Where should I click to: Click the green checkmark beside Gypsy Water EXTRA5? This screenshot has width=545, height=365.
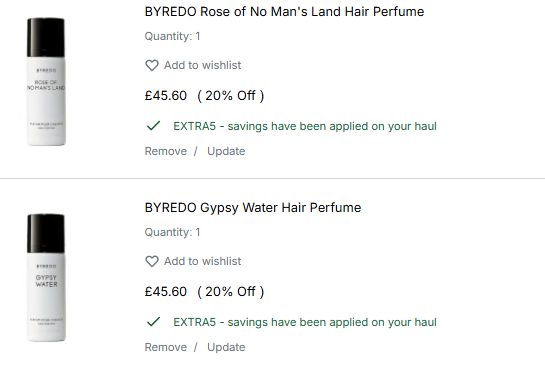153,322
